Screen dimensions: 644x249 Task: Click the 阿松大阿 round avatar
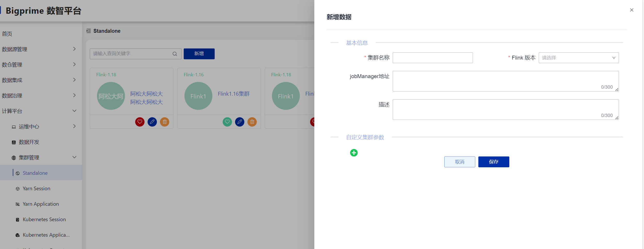pos(111,96)
